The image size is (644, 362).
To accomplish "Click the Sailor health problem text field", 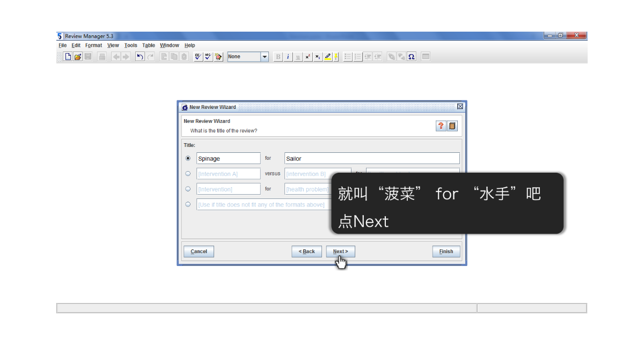I will click(372, 158).
